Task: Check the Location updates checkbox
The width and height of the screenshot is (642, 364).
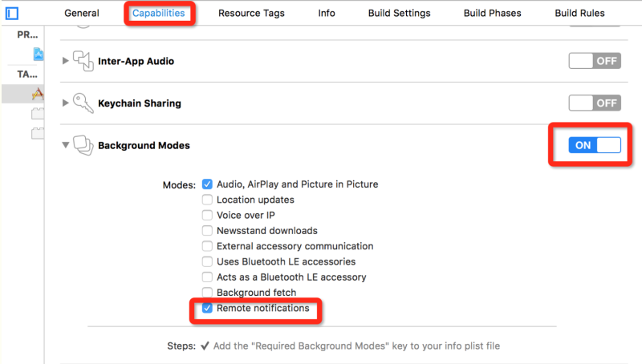Action: coord(208,200)
